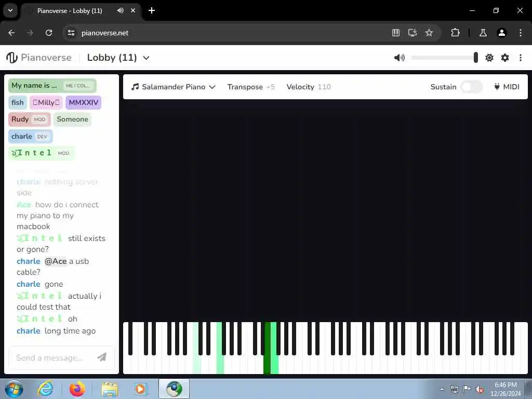
Task: Toggle the Sustain switch
Action: 471,87
